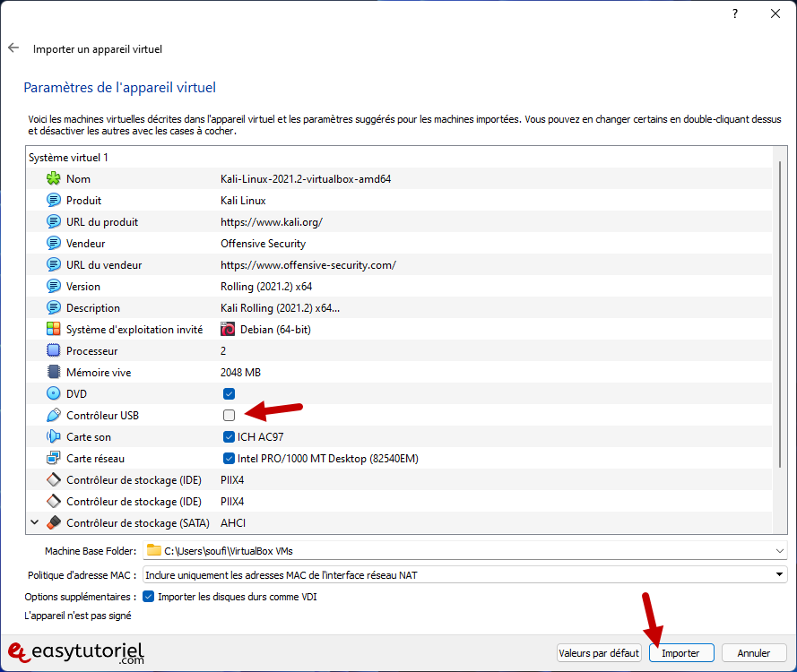Click the folder icon in Machine Base Folder
This screenshot has height=672, width=797.
(x=153, y=550)
